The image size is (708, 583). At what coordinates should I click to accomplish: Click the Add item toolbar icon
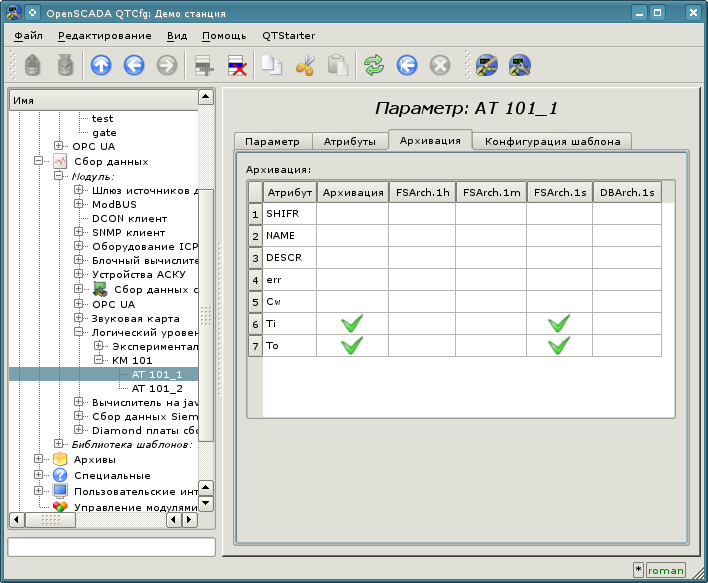[x=205, y=66]
